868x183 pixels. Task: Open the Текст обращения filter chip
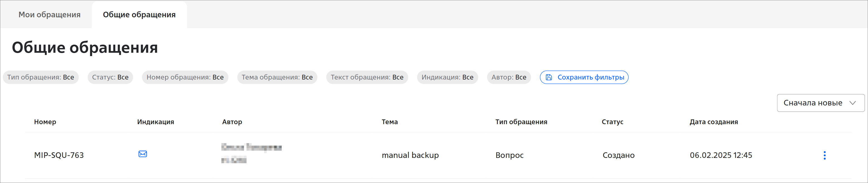click(x=367, y=77)
